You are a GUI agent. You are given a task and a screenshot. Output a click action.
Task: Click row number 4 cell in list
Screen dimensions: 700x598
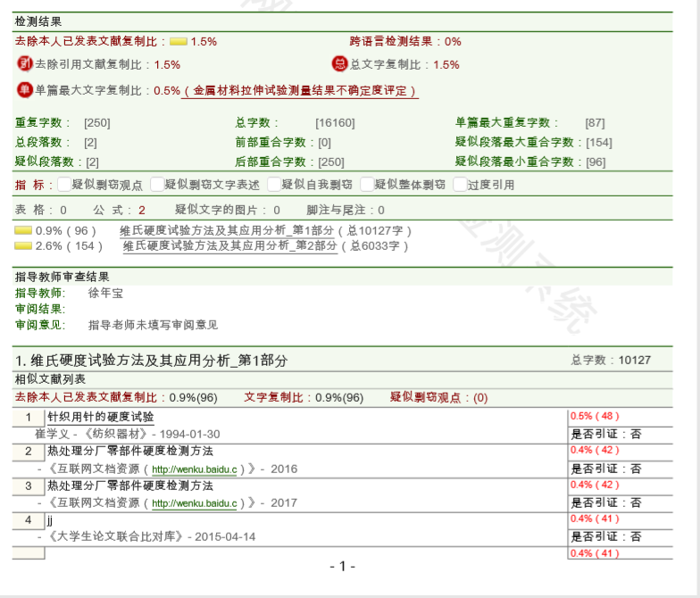[29, 519]
